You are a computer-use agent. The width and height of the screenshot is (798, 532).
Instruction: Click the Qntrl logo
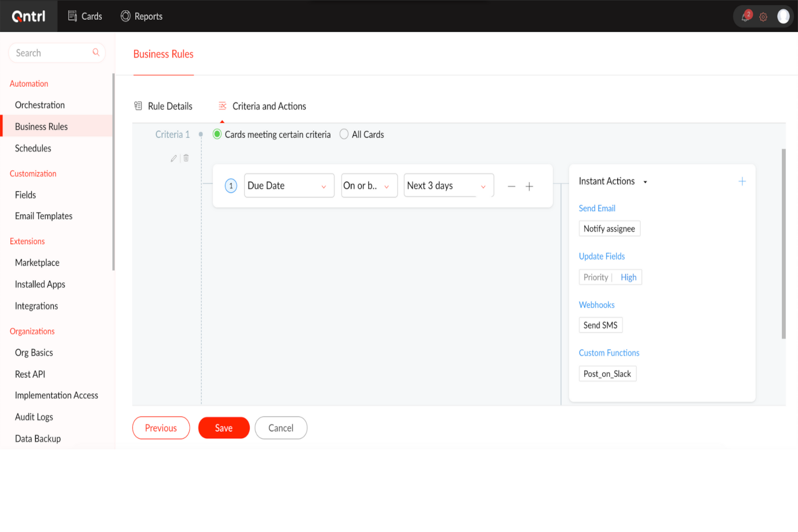(29, 16)
